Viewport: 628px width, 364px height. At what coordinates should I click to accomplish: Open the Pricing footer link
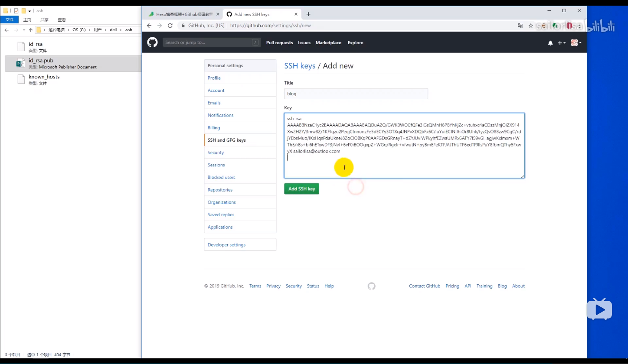pos(452,286)
